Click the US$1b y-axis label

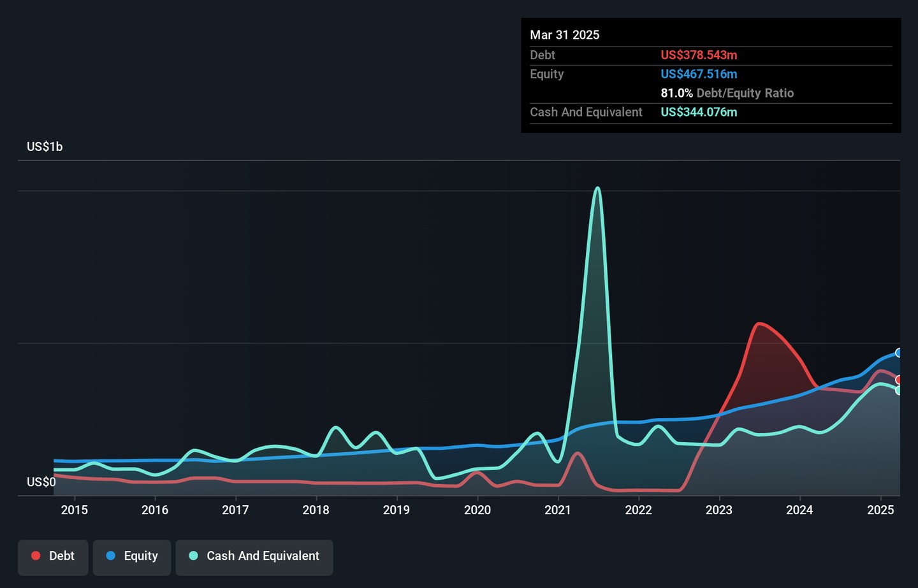(45, 147)
